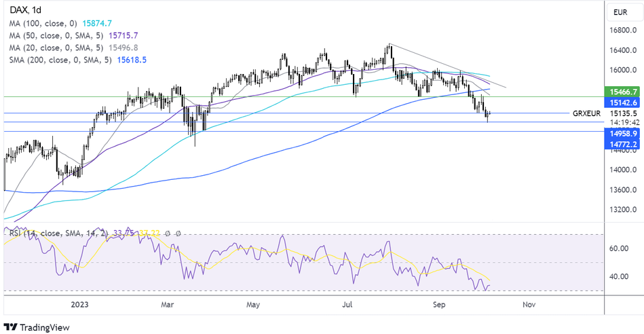The width and height of the screenshot is (644, 334).
Task: Click the DAX, 1d symbol title
Action: click(x=24, y=8)
